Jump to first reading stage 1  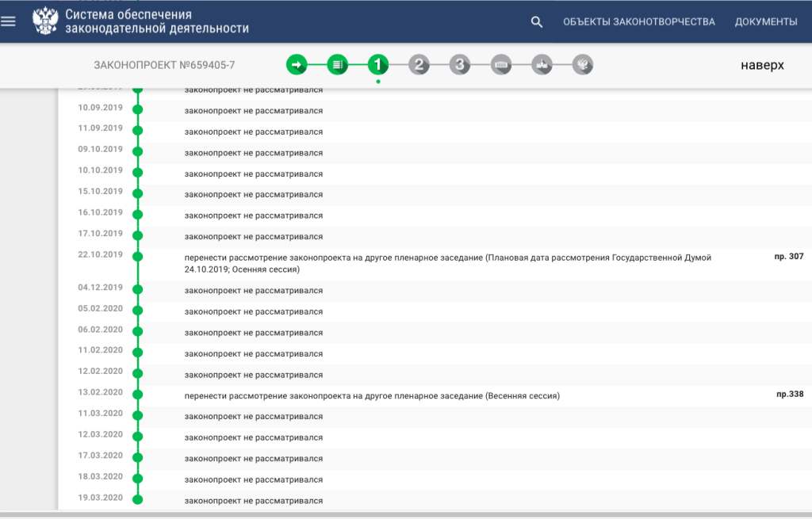click(378, 65)
